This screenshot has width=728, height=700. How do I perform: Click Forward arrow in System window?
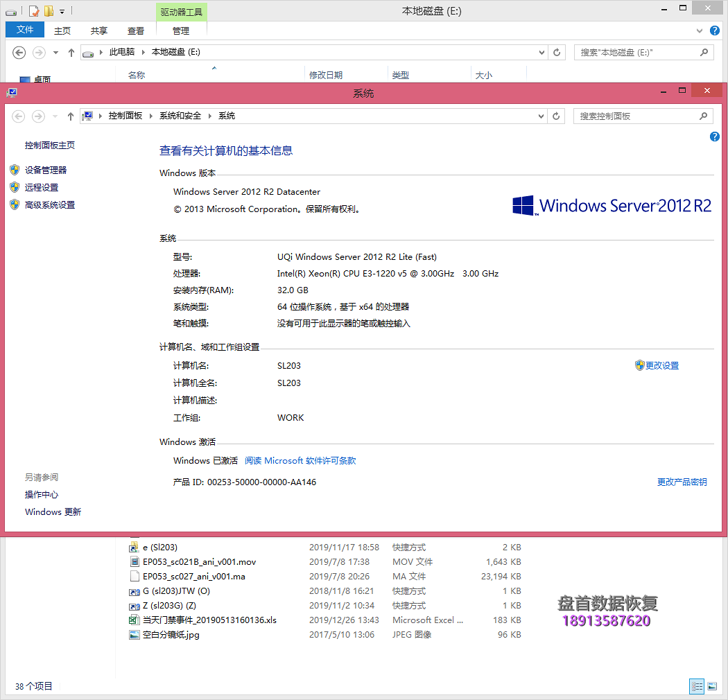(39, 116)
